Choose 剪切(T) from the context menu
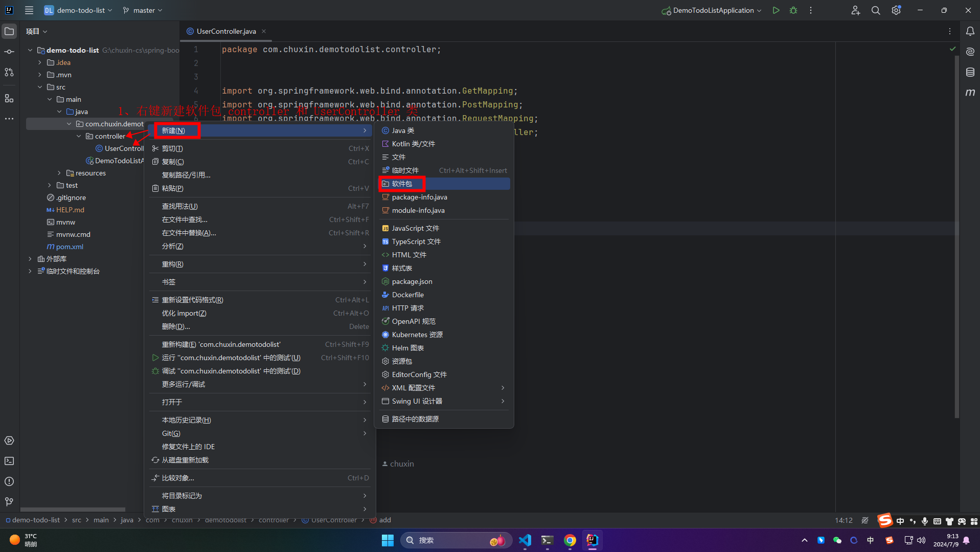Image resolution: width=980 pixels, height=552 pixels. pyautogui.click(x=261, y=148)
